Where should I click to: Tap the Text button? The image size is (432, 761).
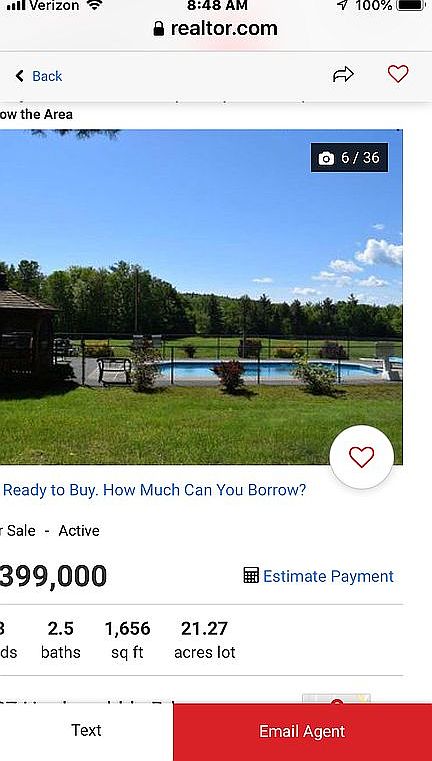pyautogui.click(x=86, y=730)
